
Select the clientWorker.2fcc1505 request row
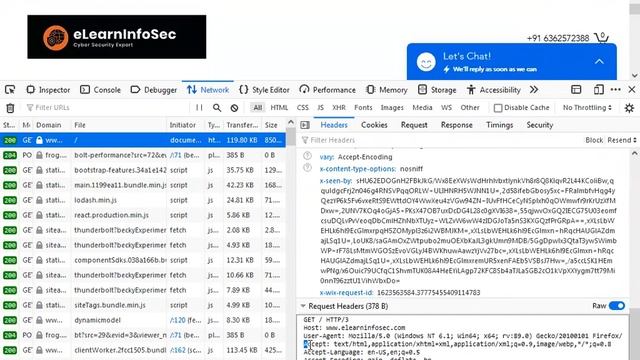click(x=143, y=350)
